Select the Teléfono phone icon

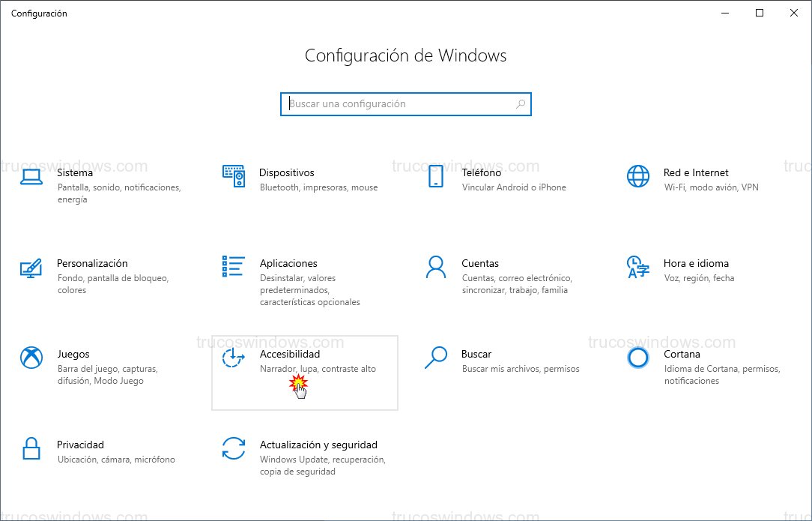(x=435, y=176)
